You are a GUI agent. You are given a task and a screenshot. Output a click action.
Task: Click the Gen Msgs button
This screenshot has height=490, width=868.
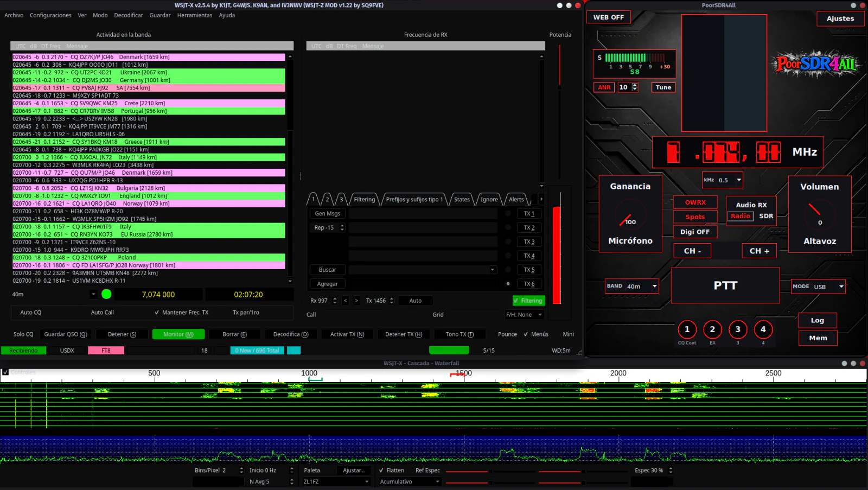(x=328, y=214)
